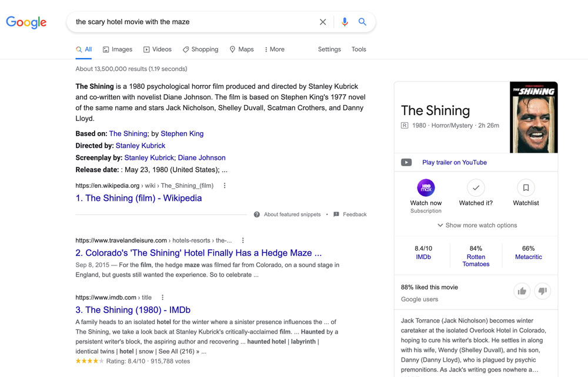The image size is (588, 377).
Task: Switch to the Videos tab
Action: coord(158,49)
